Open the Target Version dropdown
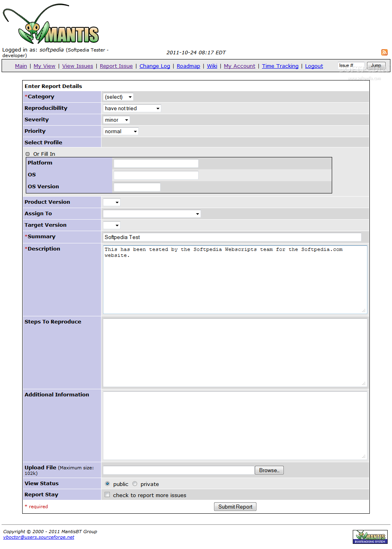The image size is (392, 549). coord(112,225)
